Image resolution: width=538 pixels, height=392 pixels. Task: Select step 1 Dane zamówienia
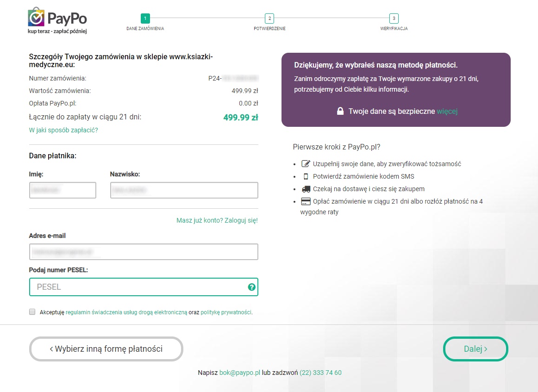(x=145, y=18)
